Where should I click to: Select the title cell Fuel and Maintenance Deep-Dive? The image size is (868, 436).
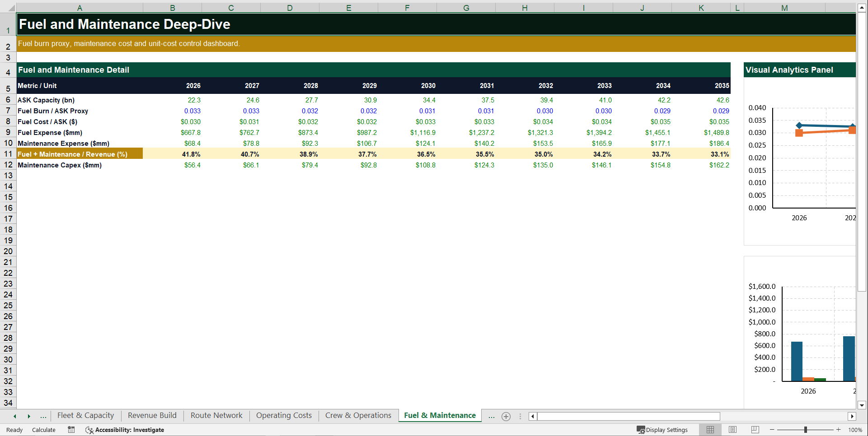(x=436, y=24)
